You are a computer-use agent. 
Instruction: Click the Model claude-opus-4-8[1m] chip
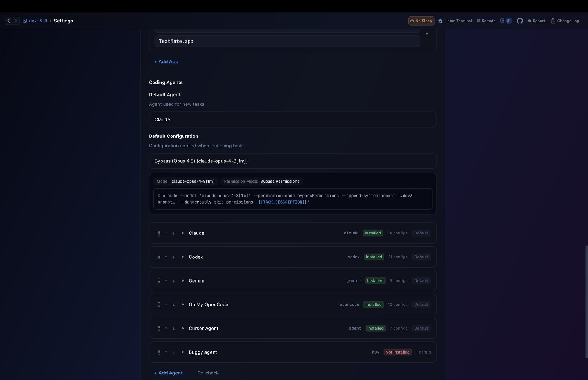[186, 181]
